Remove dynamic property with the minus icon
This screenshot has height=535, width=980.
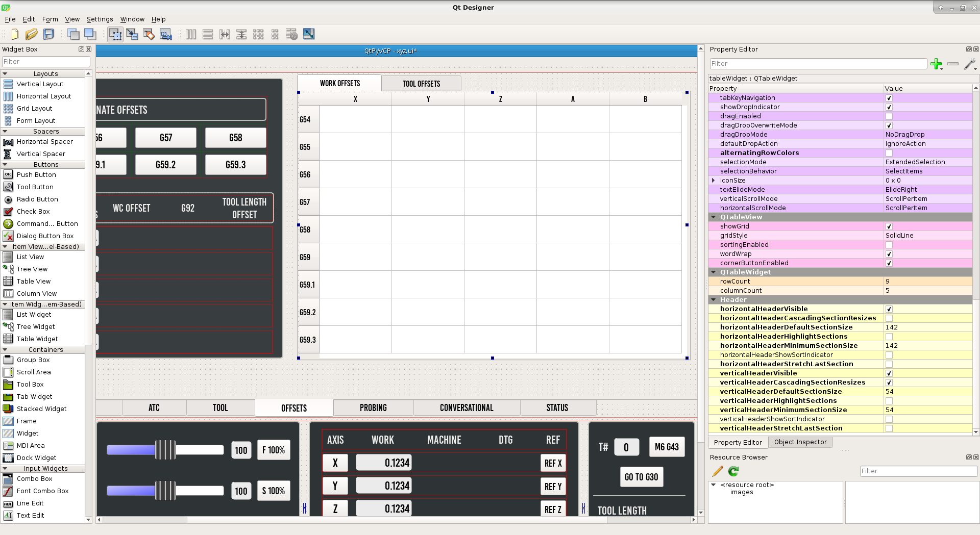(953, 64)
